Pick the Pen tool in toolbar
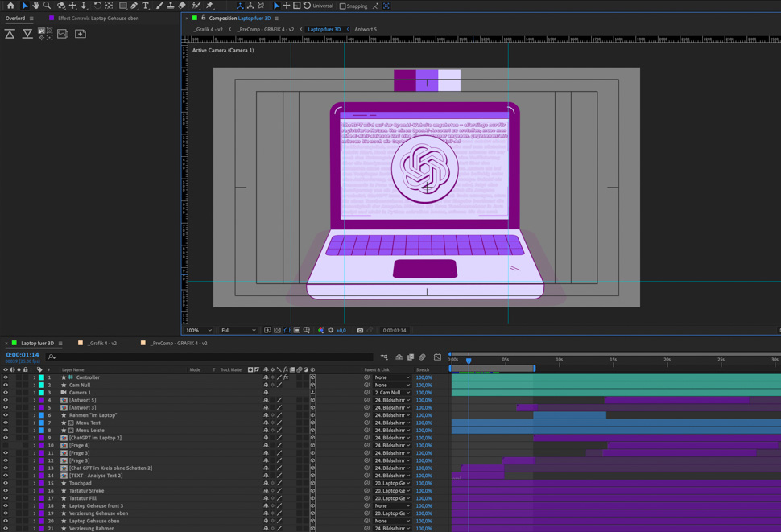Viewport: 781px width, 532px height. click(x=134, y=6)
